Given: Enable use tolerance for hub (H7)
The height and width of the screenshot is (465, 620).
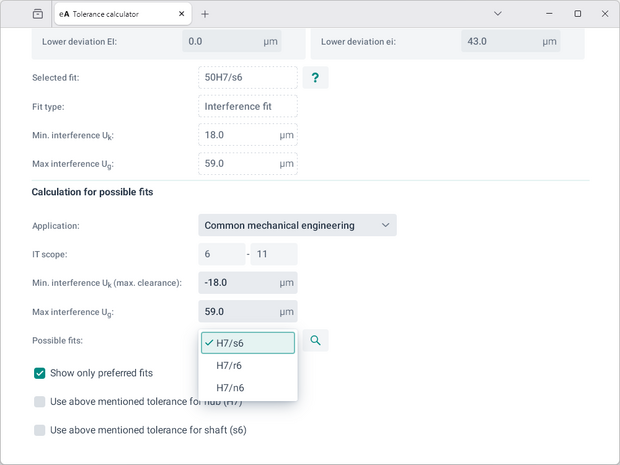Looking at the screenshot, I should pyautogui.click(x=40, y=402).
